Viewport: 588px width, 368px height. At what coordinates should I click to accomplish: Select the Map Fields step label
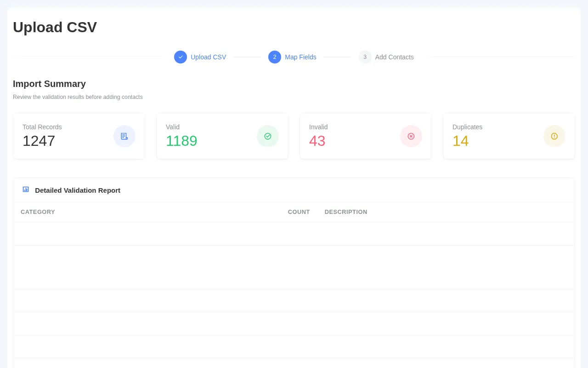pos(300,57)
